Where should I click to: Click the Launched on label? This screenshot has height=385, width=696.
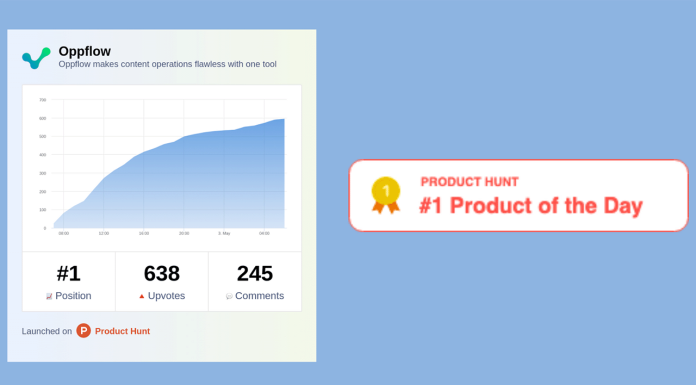tap(47, 331)
